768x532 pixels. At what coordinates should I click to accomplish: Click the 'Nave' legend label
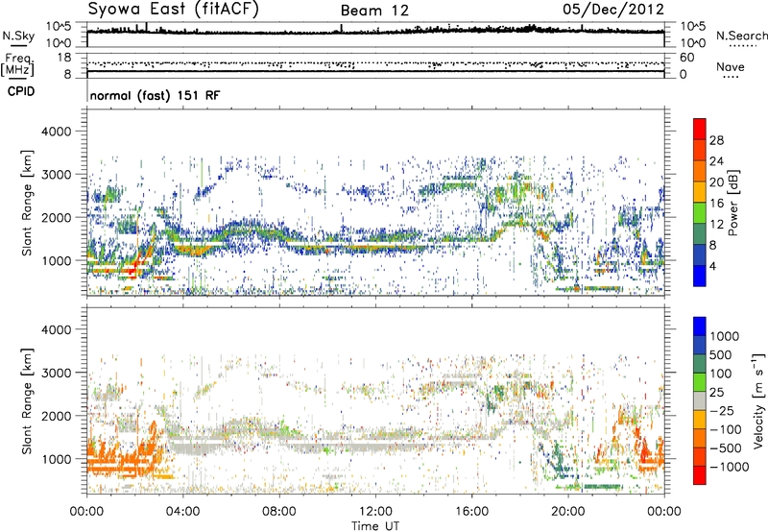[x=730, y=66]
